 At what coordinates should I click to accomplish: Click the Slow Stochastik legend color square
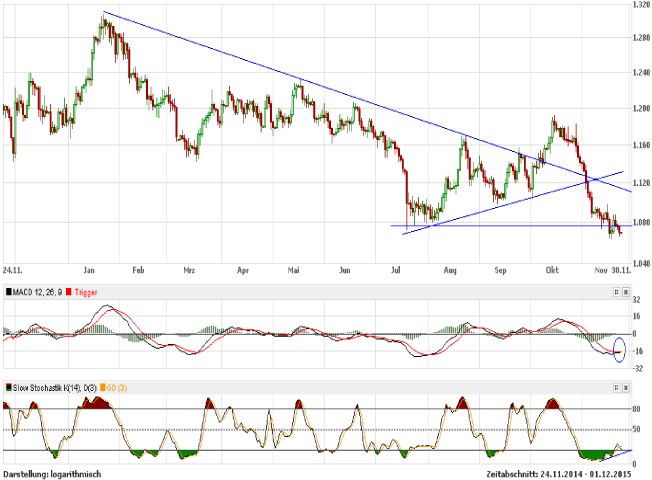click(9, 386)
